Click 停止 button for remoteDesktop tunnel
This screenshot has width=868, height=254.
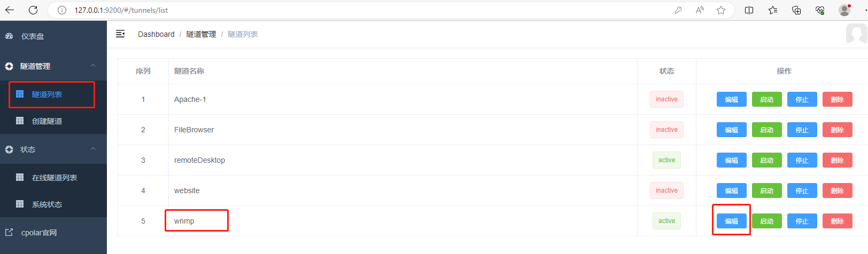tap(802, 160)
